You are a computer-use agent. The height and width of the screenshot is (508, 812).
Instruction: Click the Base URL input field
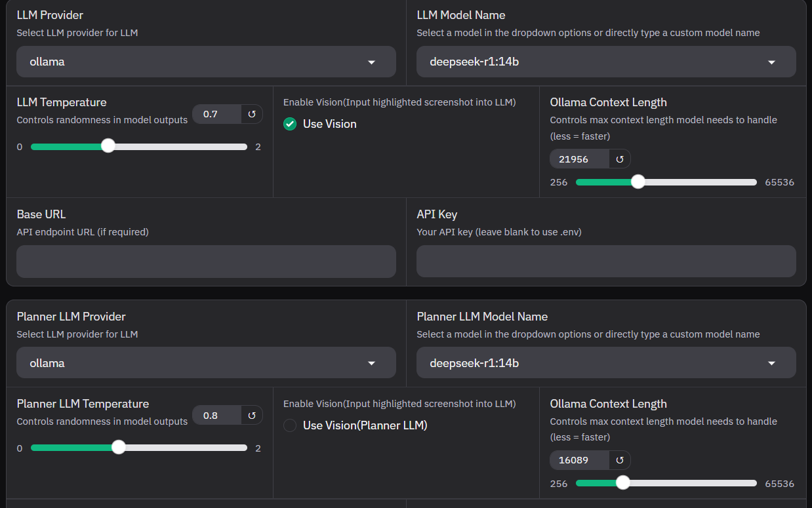click(206, 262)
